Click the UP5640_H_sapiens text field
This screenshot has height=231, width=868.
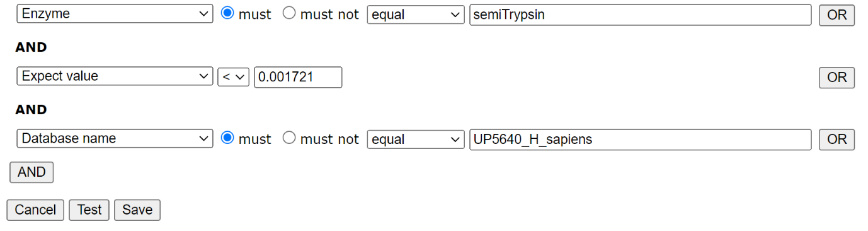click(640, 139)
